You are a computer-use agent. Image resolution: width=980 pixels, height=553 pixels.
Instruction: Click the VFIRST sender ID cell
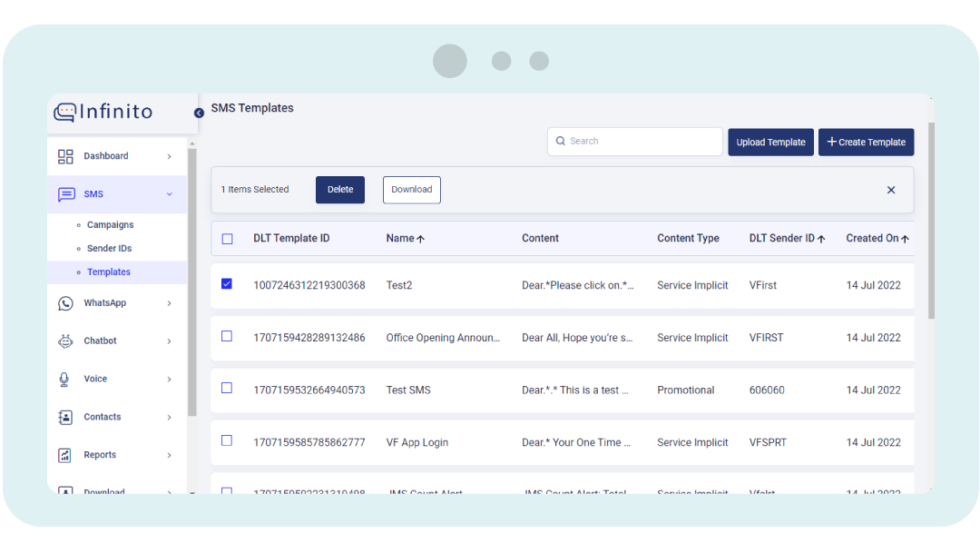click(766, 338)
